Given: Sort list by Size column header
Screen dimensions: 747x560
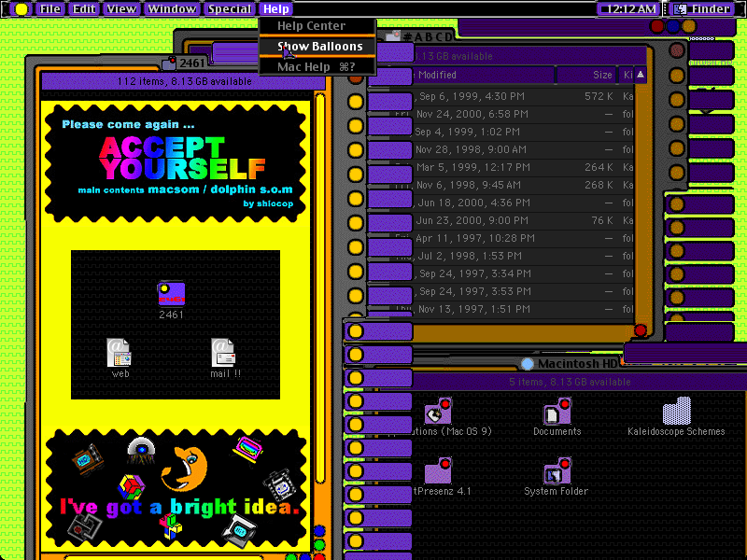Looking at the screenshot, I should (587, 75).
